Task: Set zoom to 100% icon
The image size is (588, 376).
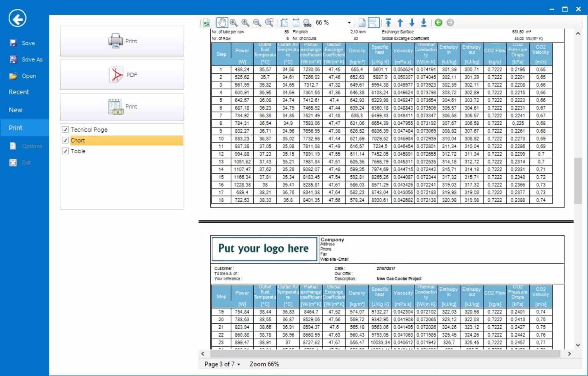Action: tap(307, 23)
